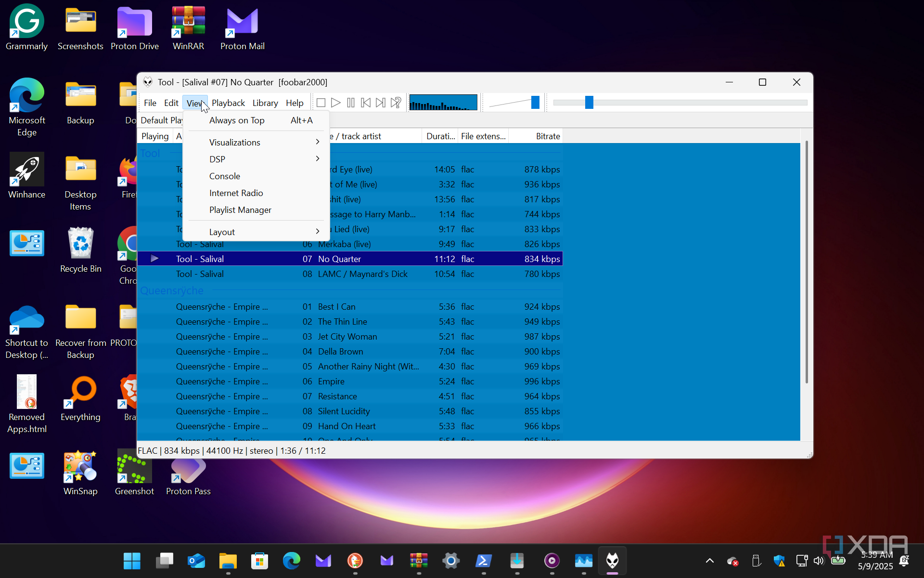Open the Windows Start menu
The height and width of the screenshot is (578, 924).
click(132, 561)
